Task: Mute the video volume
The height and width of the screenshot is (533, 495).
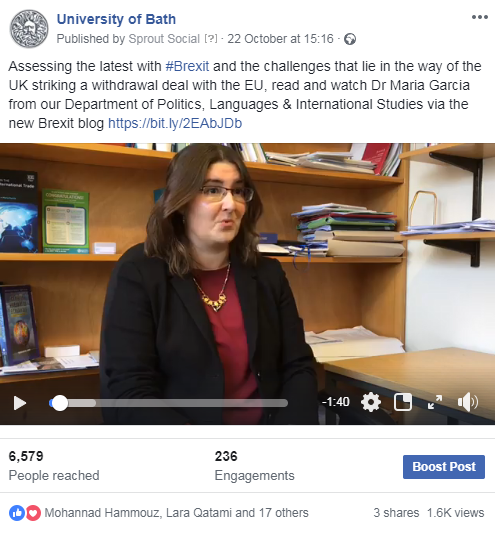Action: pyautogui.click(x=467, y=402)
